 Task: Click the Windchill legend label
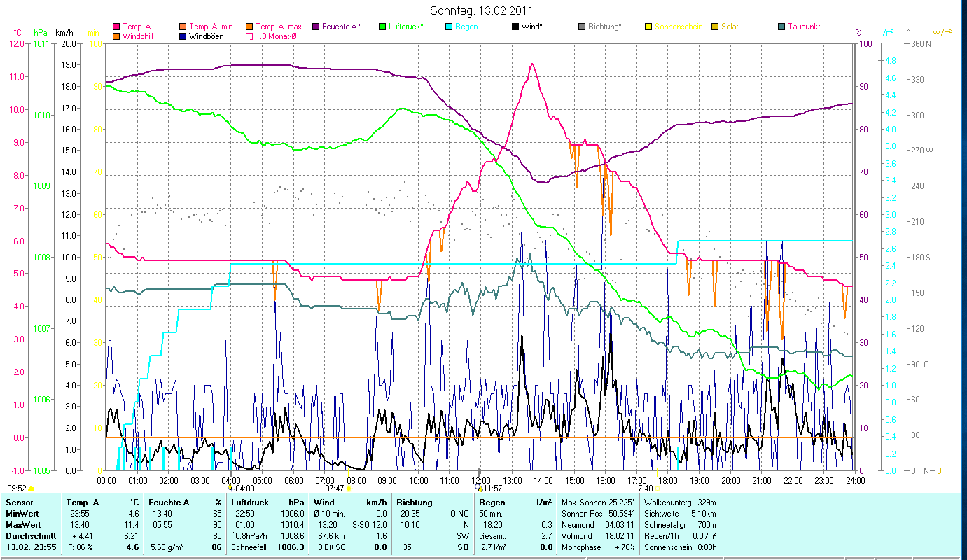coord(139,36)
